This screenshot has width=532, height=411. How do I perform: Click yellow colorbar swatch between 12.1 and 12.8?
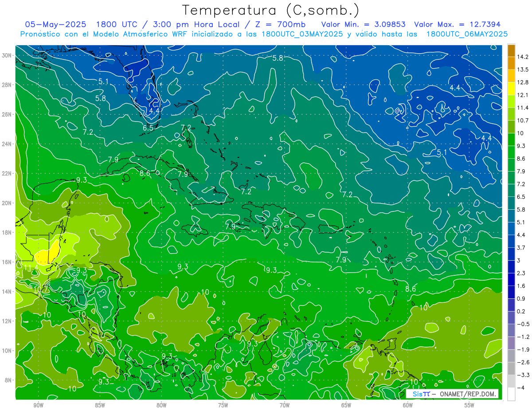point(511,89)
